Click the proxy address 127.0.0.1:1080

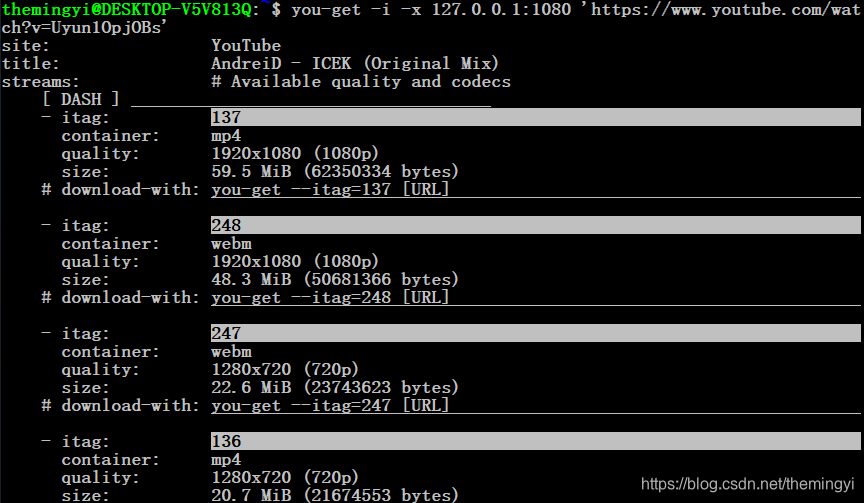(501, 9)
